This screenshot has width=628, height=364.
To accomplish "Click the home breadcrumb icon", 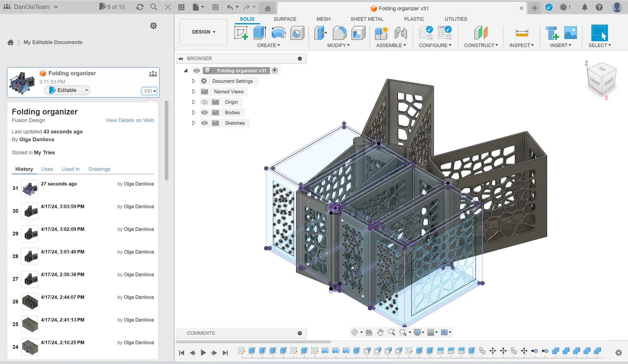I will coord(10,42).
